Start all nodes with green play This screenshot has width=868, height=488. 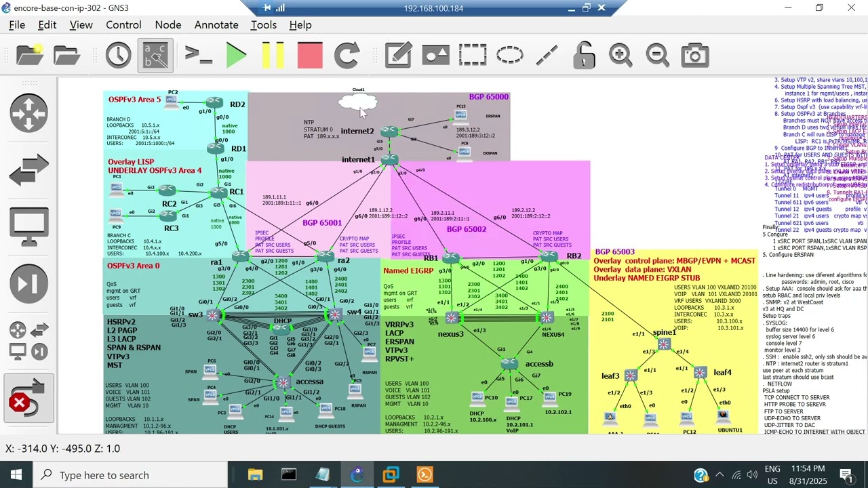[236, 55]
